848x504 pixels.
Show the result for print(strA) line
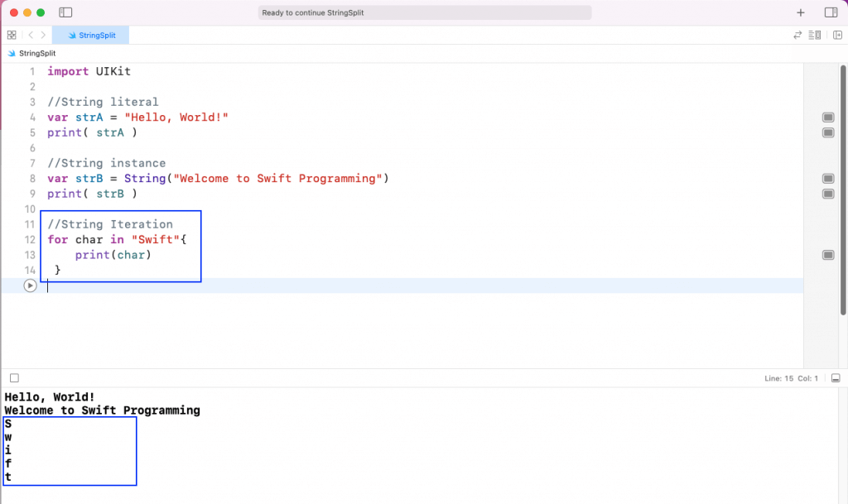(x=828, y=132)
